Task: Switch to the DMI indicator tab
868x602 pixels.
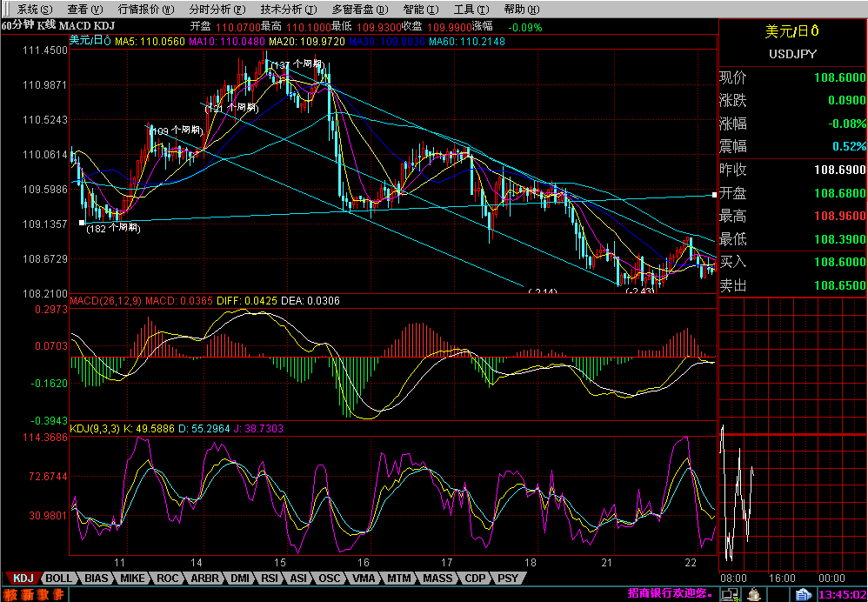Action: point(238,578)
